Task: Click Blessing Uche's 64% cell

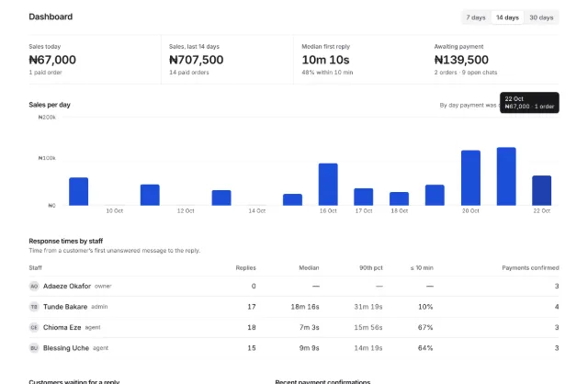Action: [425, 348]
